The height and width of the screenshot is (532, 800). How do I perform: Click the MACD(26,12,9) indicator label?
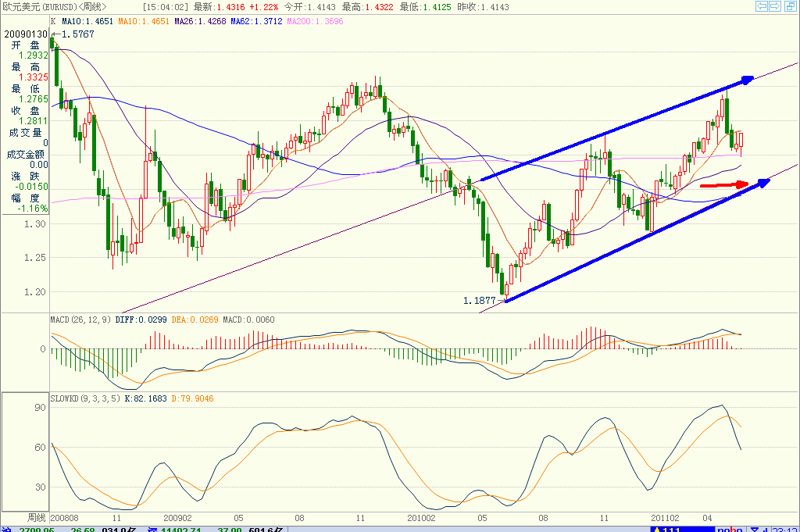[80, 320]
